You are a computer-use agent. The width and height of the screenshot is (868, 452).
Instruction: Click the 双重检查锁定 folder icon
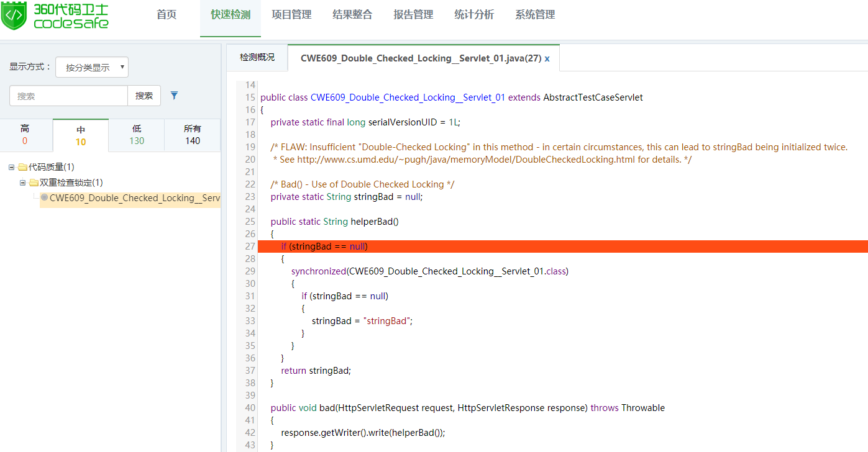[x=34, y=183]
